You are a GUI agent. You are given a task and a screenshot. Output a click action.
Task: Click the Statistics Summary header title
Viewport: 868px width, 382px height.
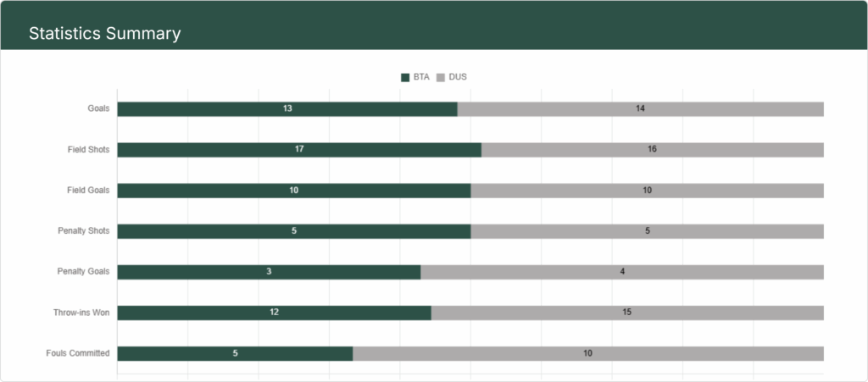pyautogui.click(x=104, y=34)
